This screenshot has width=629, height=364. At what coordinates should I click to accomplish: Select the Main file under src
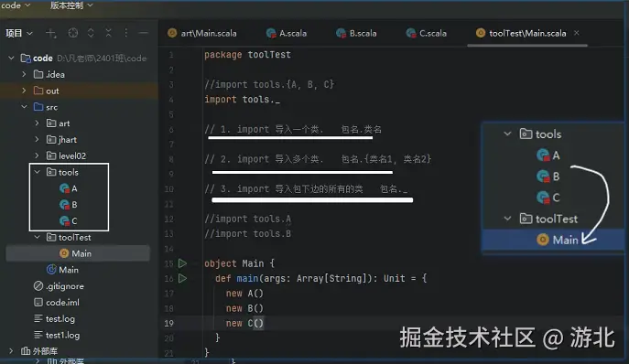pyautogui.click(x=62, y=270)
